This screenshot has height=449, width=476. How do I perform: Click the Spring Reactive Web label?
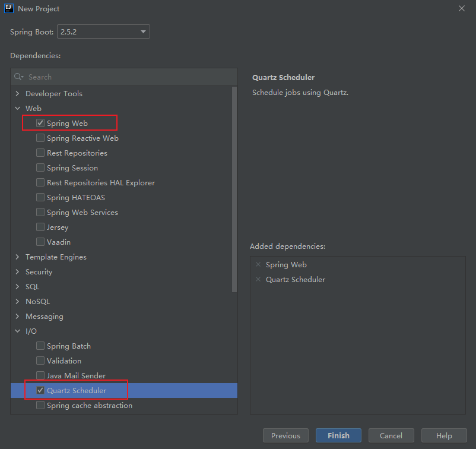point(82,138)
